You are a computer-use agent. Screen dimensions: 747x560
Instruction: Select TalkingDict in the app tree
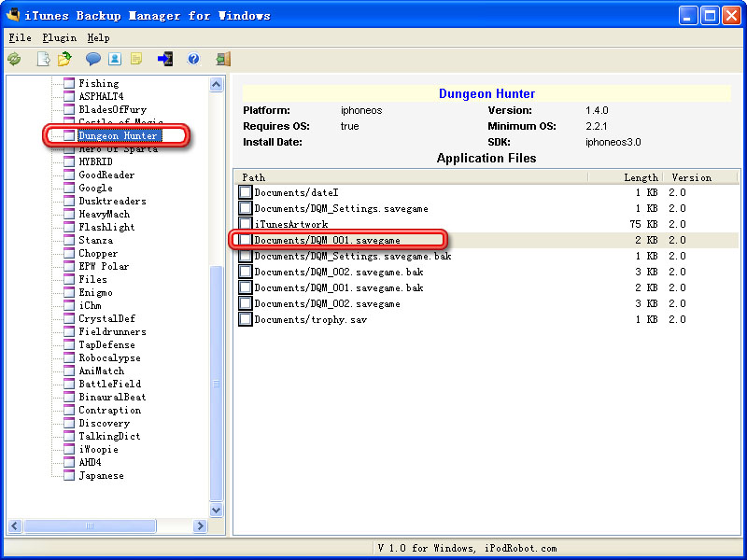point(109,436)
